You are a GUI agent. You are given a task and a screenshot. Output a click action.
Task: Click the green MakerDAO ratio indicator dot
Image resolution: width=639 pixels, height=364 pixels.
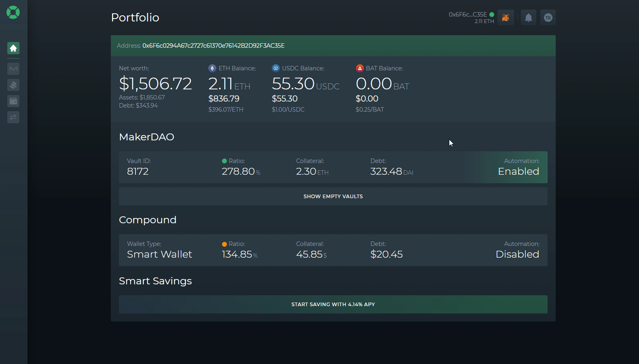pos(224,161)
